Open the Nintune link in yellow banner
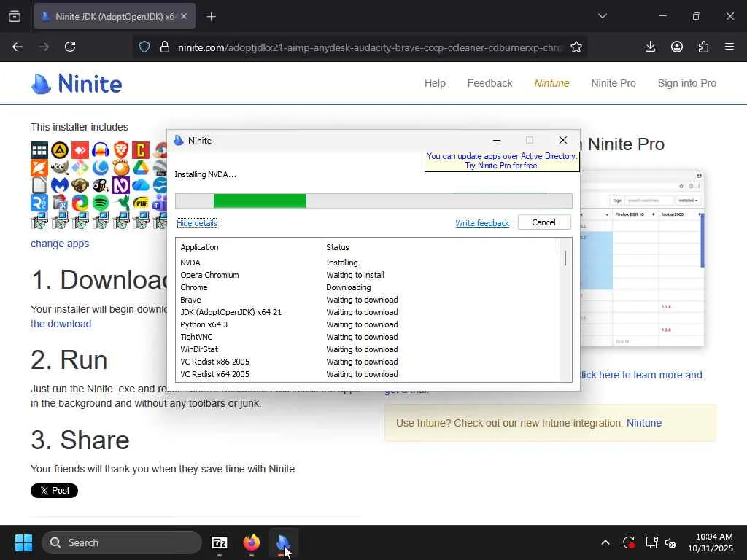Image resolution: width=747 pixels, height=560 pixels. click(643, 423)
